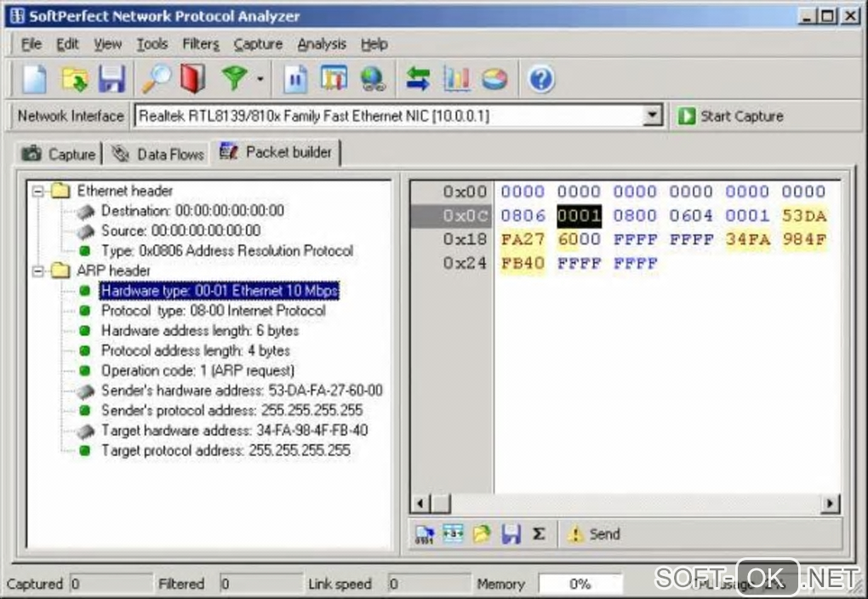Click hex value 0806 in the hex view
This screenshot has height=599, width=868.
523,216
